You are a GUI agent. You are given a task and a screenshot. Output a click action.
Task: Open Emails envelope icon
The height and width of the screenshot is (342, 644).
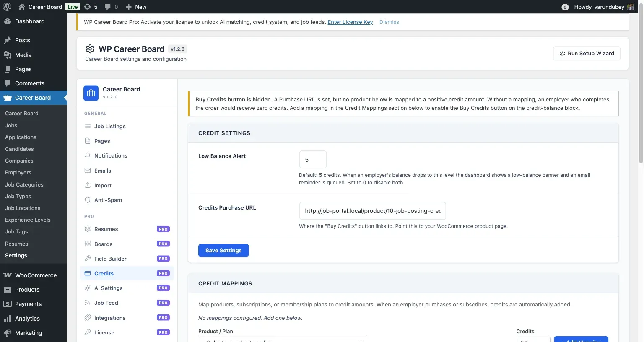88,171
